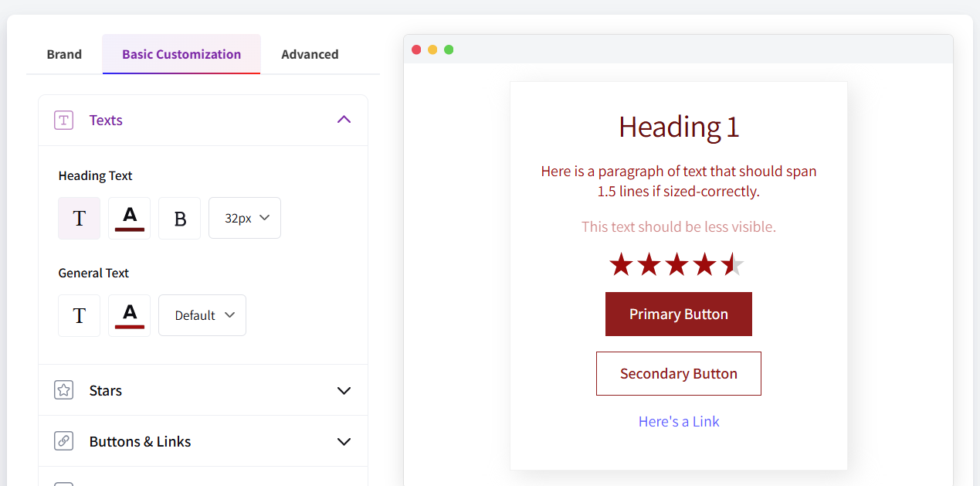Click the red dot in preview window
980x486 pixels.
click(x=416, y=49)
